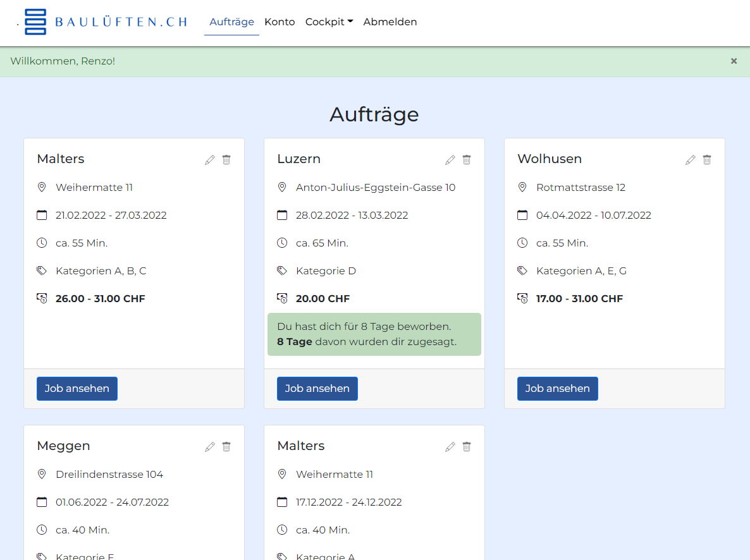Click the green application status notice in Luzern
This screenshot has height=560, width=750.
click(x=374, y=334)
